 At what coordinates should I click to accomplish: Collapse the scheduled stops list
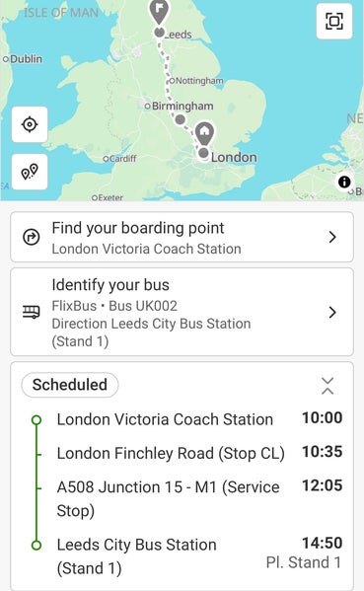328,386
